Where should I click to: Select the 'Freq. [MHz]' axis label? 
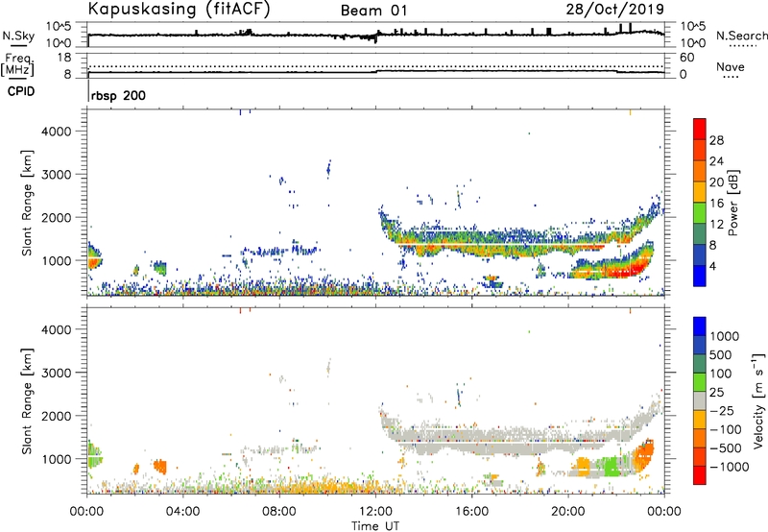17,65
